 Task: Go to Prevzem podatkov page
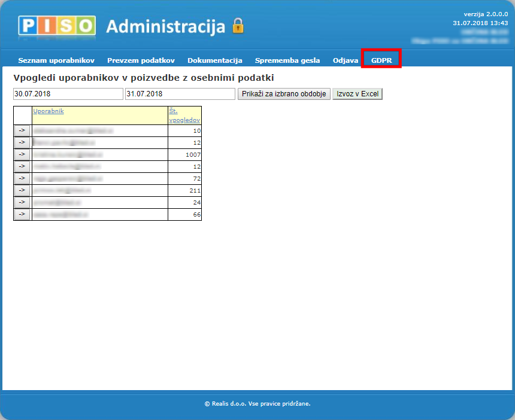point(141,60)
